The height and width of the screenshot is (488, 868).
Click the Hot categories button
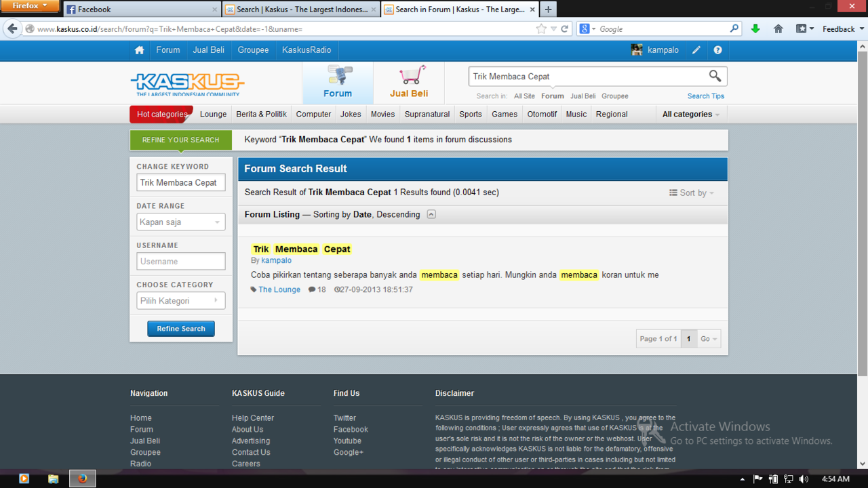(x=161, y=115)
